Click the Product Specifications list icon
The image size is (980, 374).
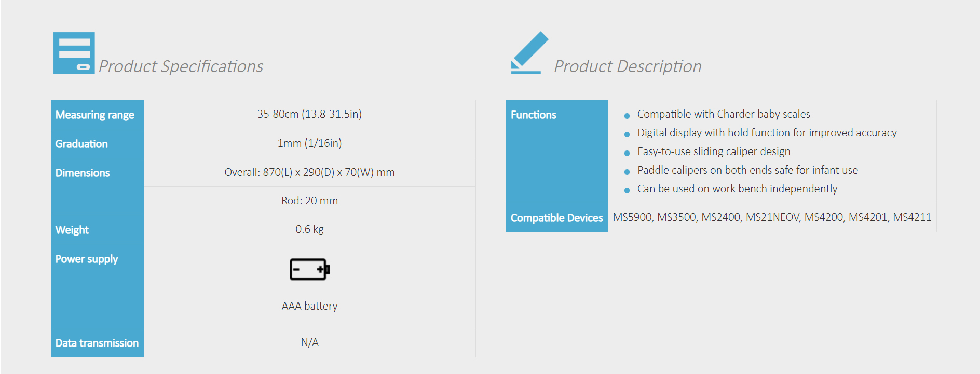pyautogui.click(x=74, y=53)
